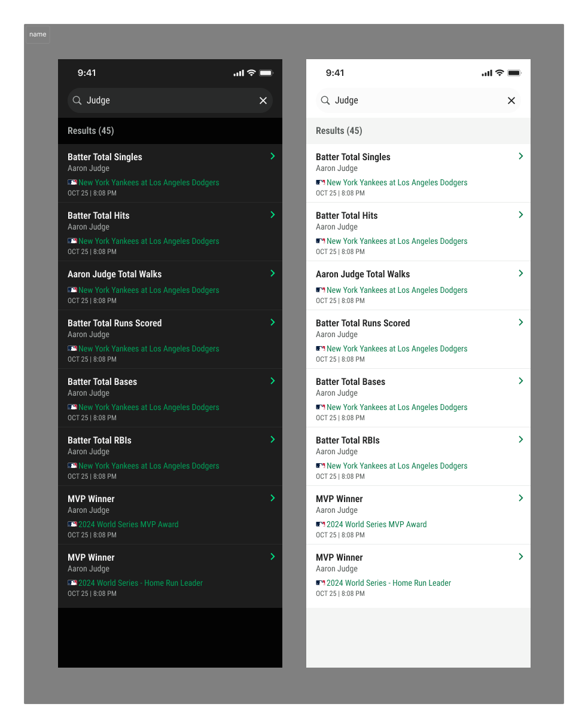Open 2024 World Series MVP Award link, light mode
588x728 pixels.
377,524
